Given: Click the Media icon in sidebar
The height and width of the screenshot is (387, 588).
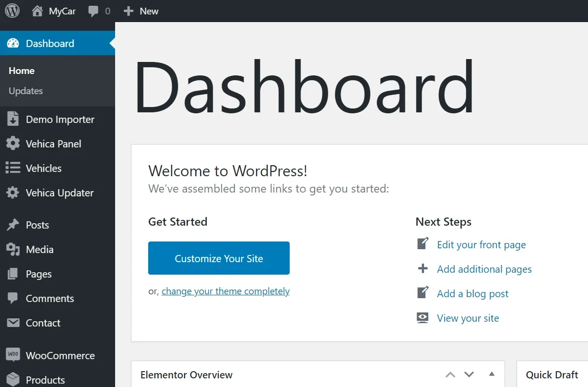Looking at the screenshot, I should (x=13, y=249).
